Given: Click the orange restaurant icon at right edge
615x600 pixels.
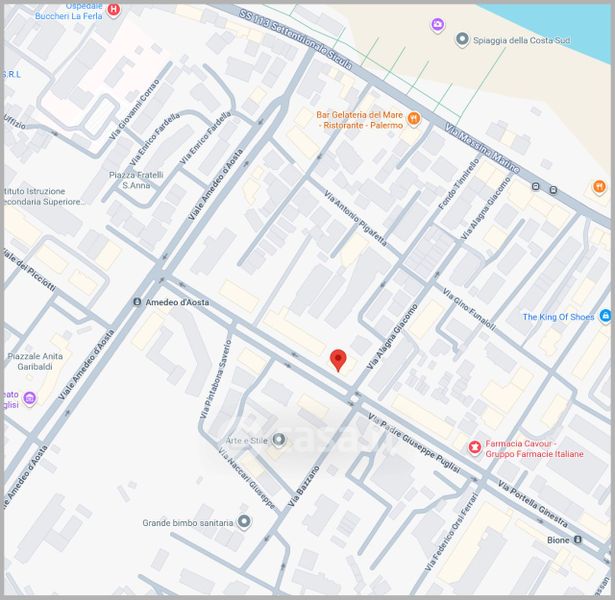Looking at the screenshot, I should point(599,186).
